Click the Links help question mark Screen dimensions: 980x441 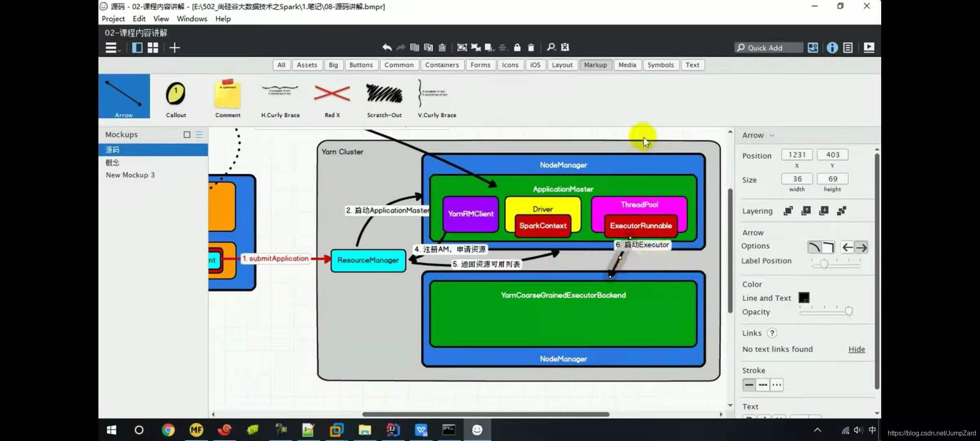(x=772, y=333)
